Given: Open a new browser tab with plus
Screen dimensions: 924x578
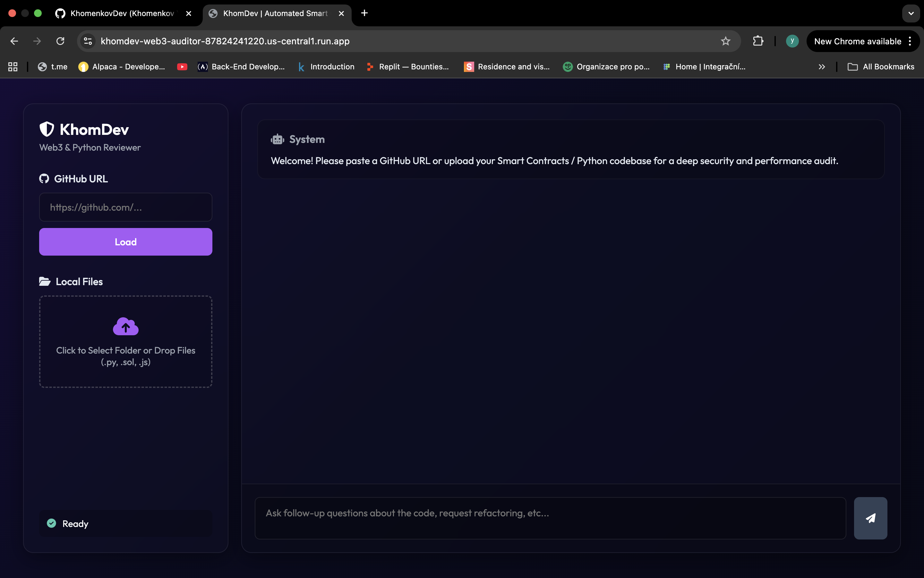Looking at the screenshot, I should [x=364, y=13].
